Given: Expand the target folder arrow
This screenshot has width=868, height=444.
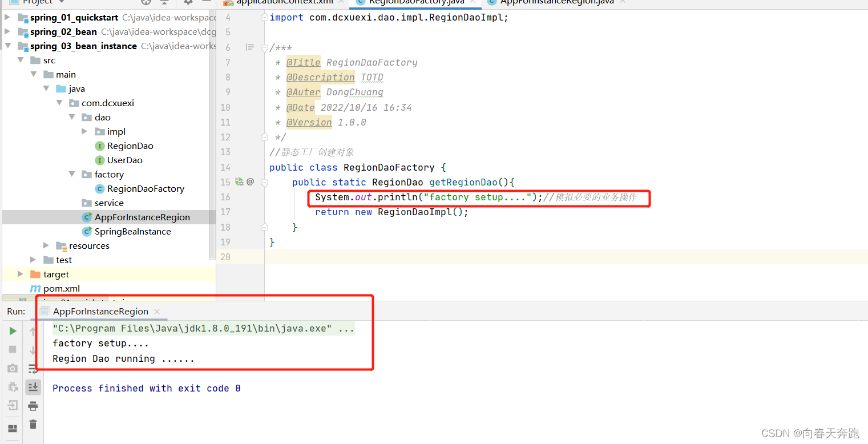Looking at the screenshot, I should (21, 275).
